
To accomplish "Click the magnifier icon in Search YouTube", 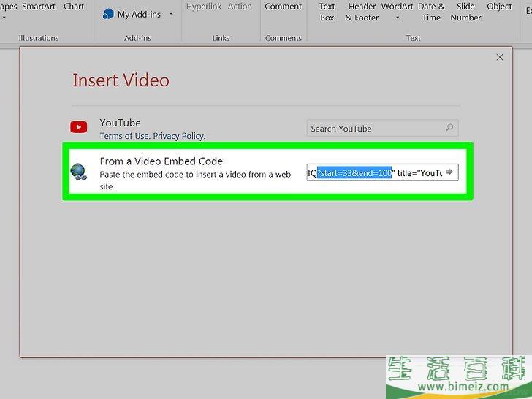I will [449, 128].
